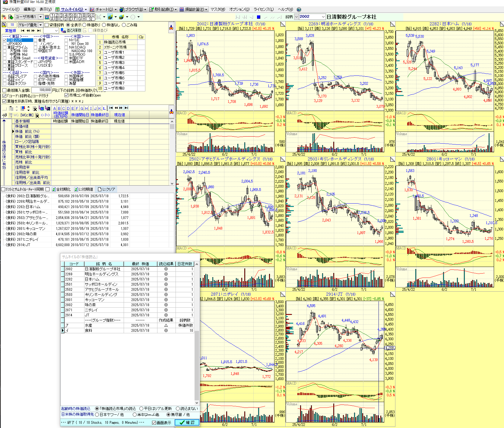Select the 日本ヤフー／他 radio button

97,414
